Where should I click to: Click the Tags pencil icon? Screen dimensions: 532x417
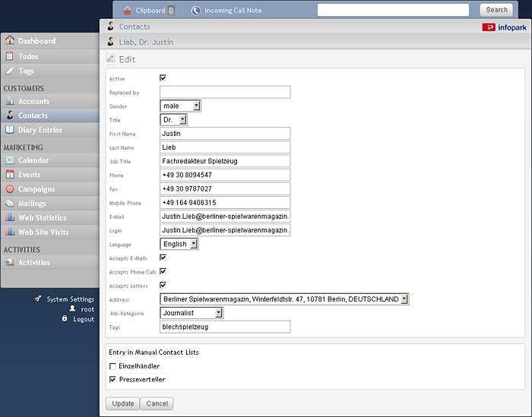(10, 71)
